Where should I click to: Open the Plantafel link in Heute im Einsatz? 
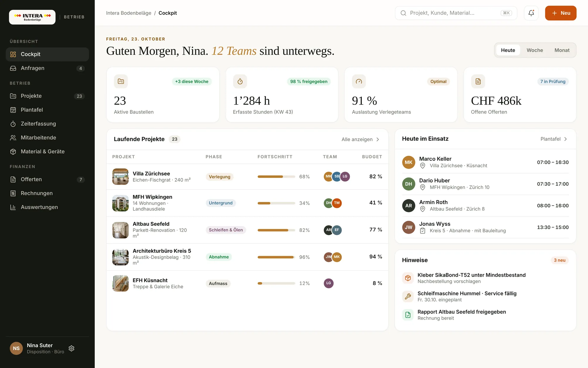[554, 139]
